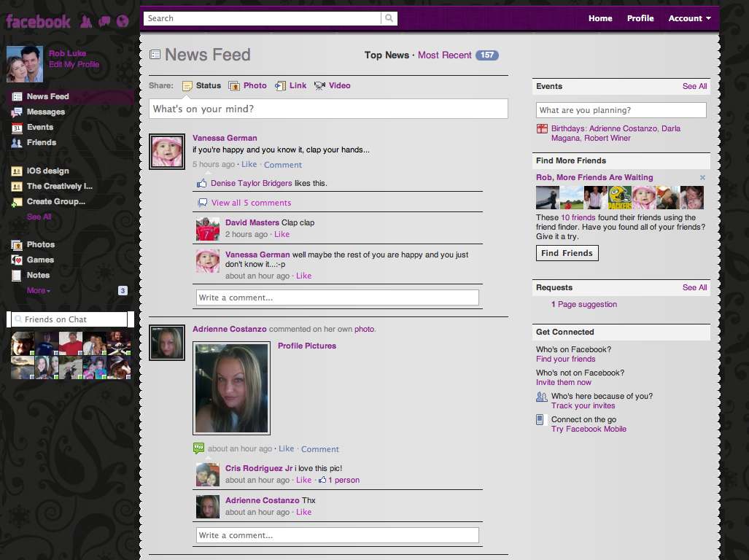Click iOS design group icon
The height and width of the screenshot is (560, 749).
pos(17,171)
